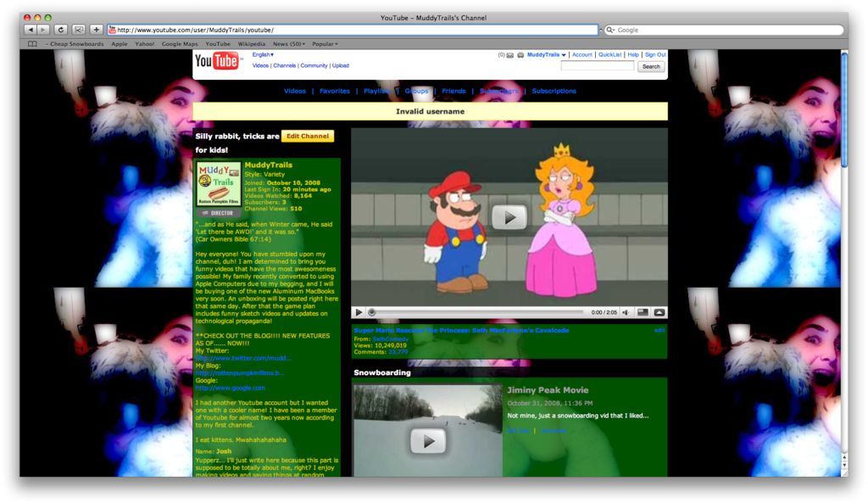Screen dimensions: 868x504
Task: Click the edit link beside the featured video
Action: tap(659, 330)
